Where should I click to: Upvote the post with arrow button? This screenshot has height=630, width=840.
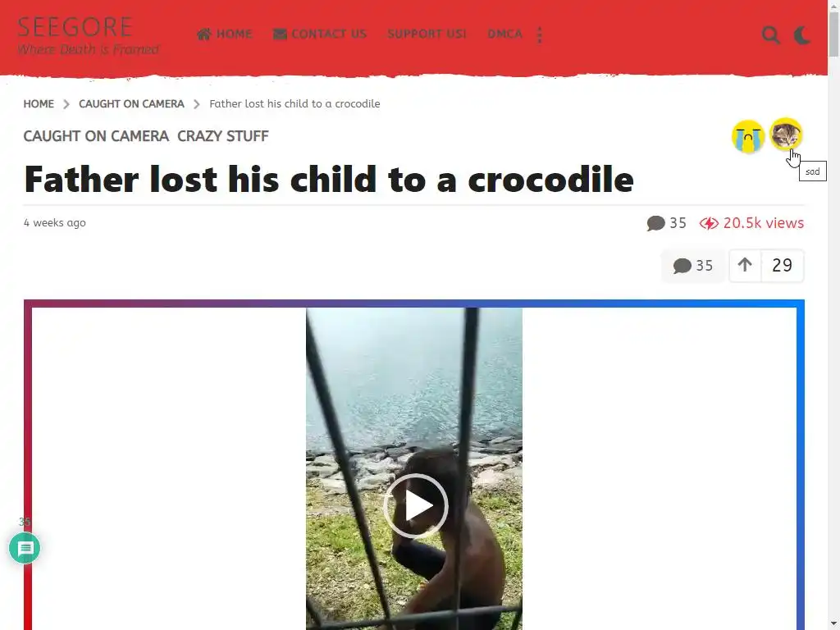pos(745,265)
